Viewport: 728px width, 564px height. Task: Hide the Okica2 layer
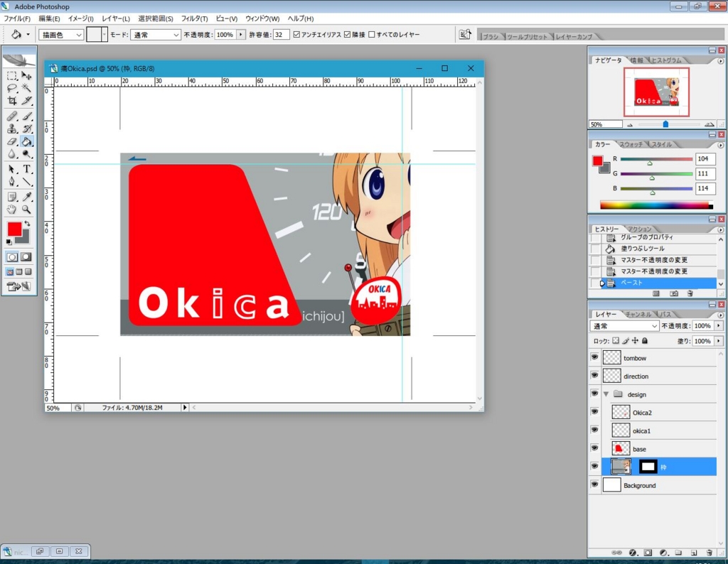pos(594,412)
